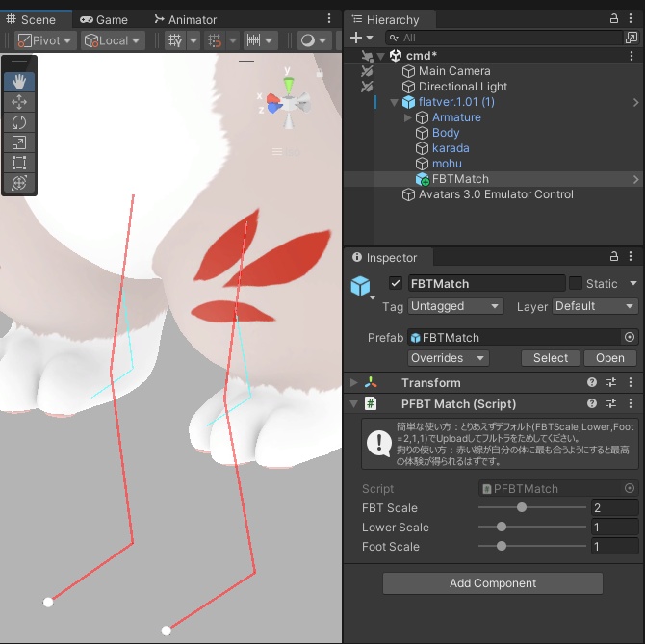
Task: Click the FBTMatch name field
Action: 486,283
